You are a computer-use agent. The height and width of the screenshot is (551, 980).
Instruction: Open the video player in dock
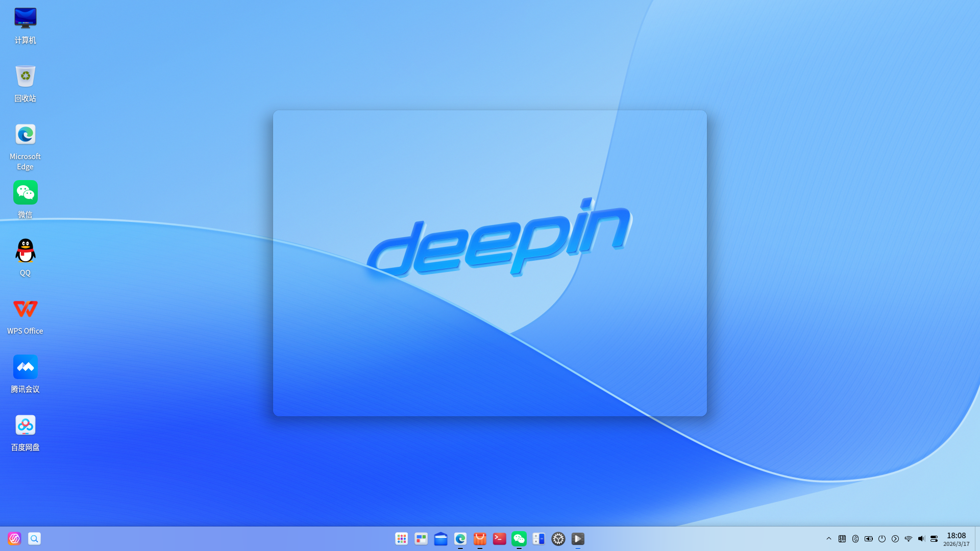pyautogui.click(x=578, y=539)
